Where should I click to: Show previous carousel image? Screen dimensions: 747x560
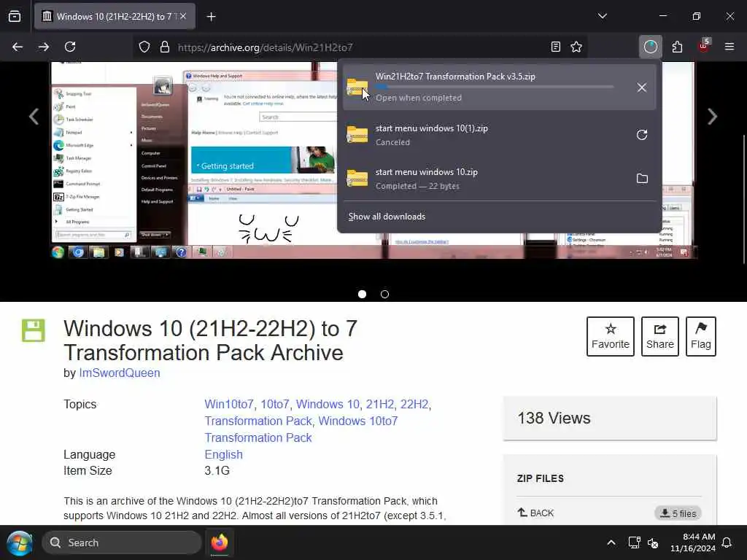(x=34, y=117)
